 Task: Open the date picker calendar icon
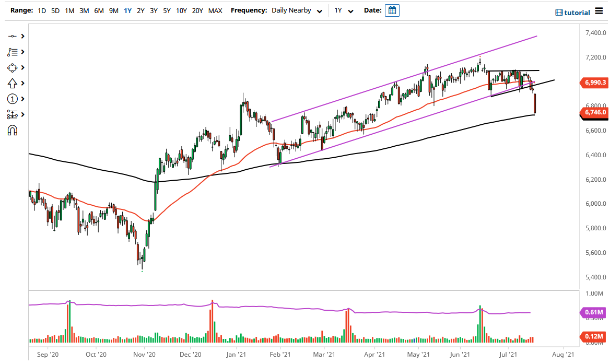392,10
